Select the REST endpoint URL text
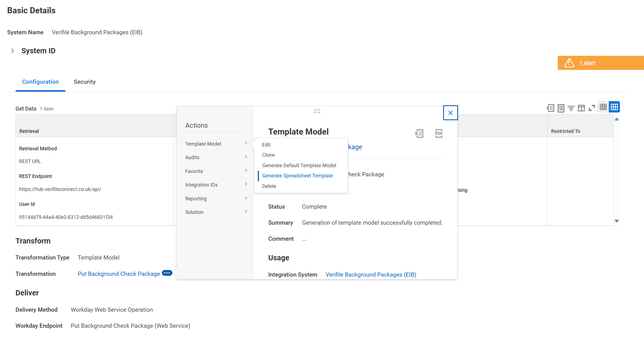 [x=60, y=189]
